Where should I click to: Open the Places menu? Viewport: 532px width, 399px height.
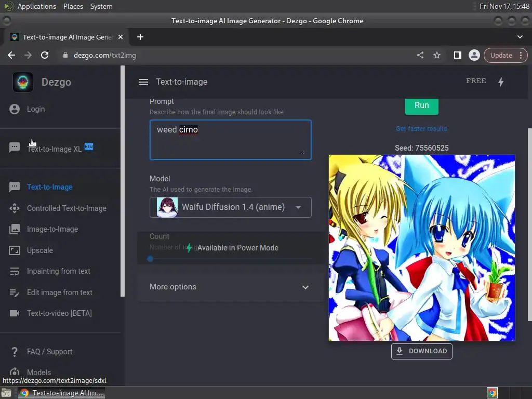(x=73, y=6)
